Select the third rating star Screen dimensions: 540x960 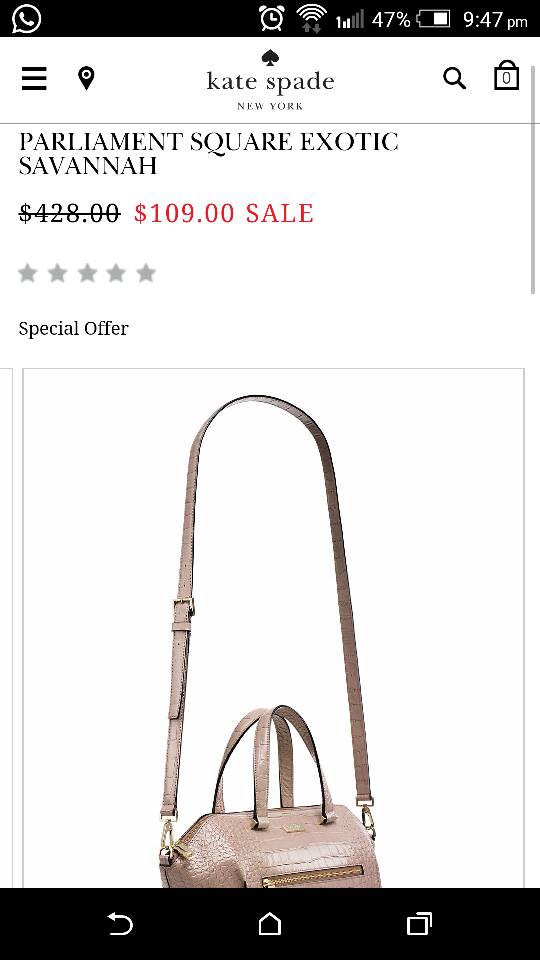coord(87,273)
